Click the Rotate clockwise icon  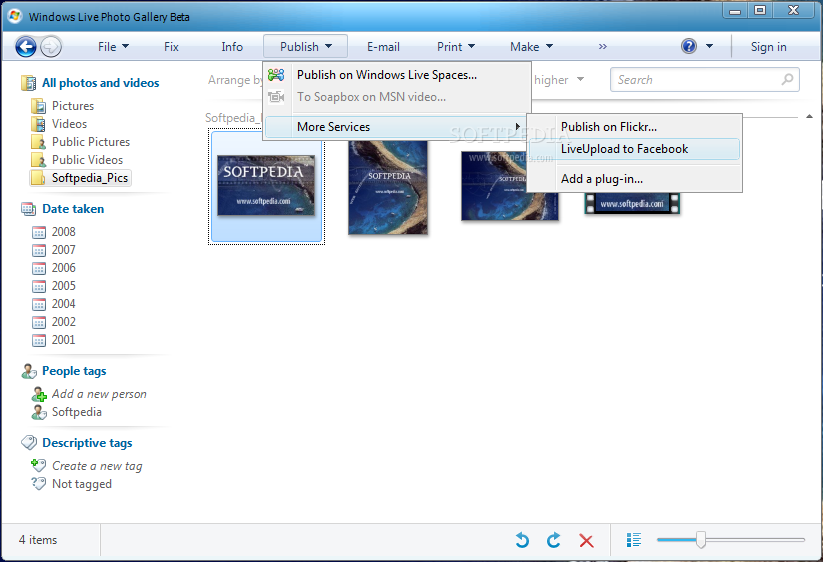click(554, 540)
